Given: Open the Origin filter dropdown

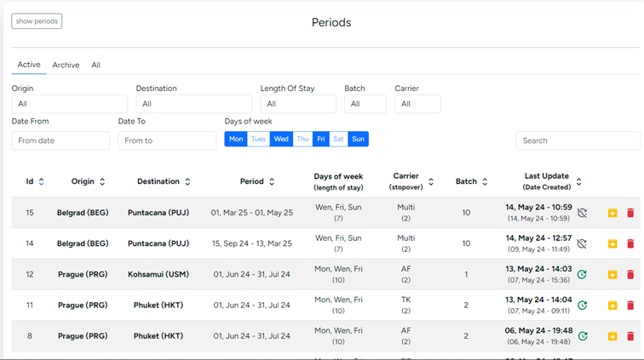Looking at the screenshot, I should pos(69,104).
